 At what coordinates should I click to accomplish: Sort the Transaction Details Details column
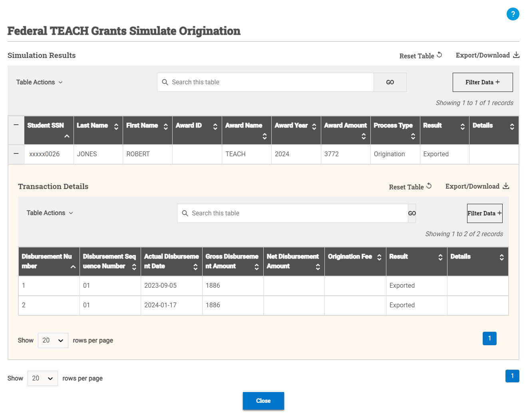pos(501,257)
